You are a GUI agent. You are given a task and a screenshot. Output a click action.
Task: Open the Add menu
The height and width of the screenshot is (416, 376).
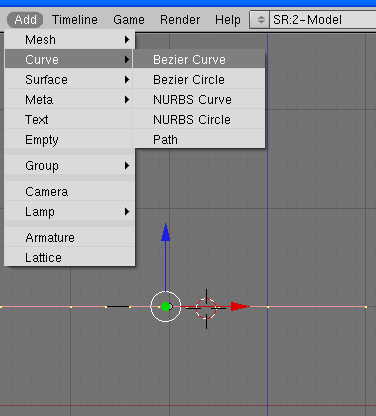pos(25,20)
